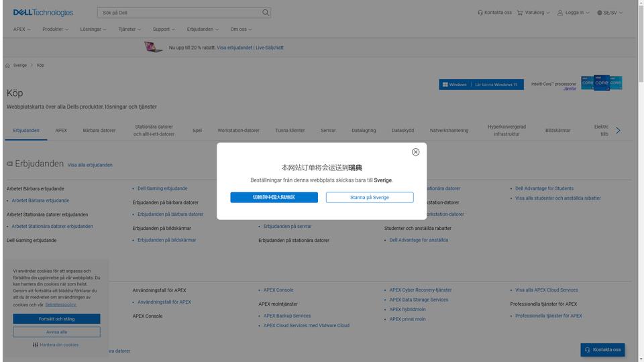Image resolution: width=644 pixels, height=362 pixels.
Task: Click the Hantera din cookies option
Action: click(x=56, y=345)
